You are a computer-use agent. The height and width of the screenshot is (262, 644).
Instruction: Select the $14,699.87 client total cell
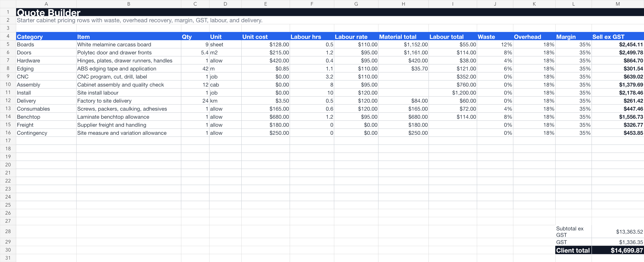pyautogui.click(x=618, y=250)
